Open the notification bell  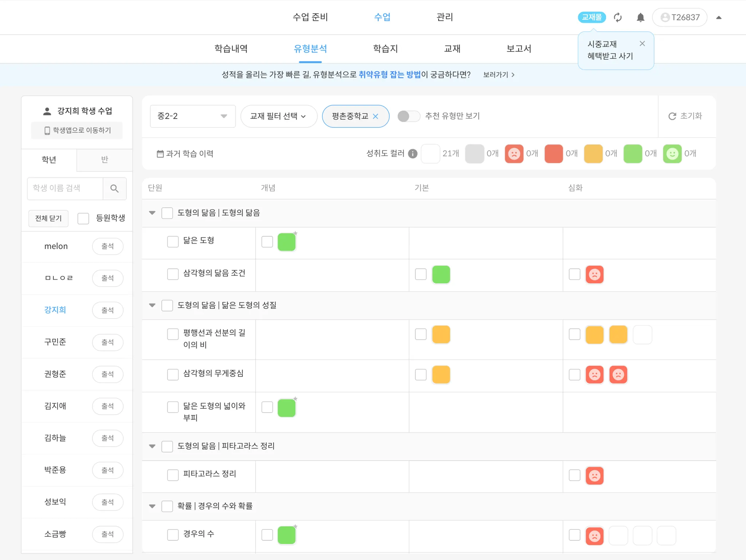click(640, 17)
